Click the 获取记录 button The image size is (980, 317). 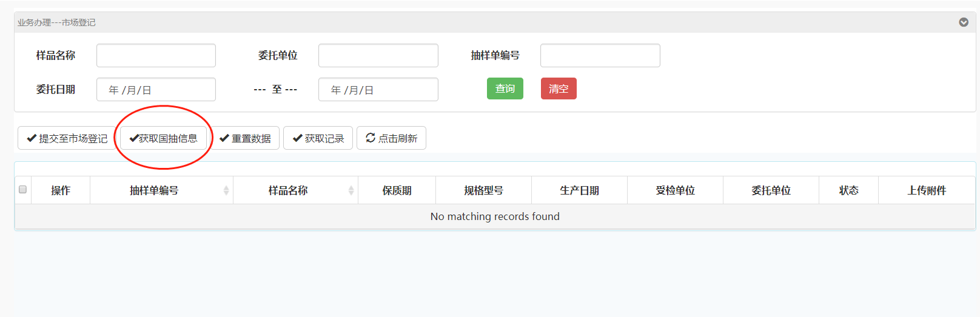[x=318, y=138]
